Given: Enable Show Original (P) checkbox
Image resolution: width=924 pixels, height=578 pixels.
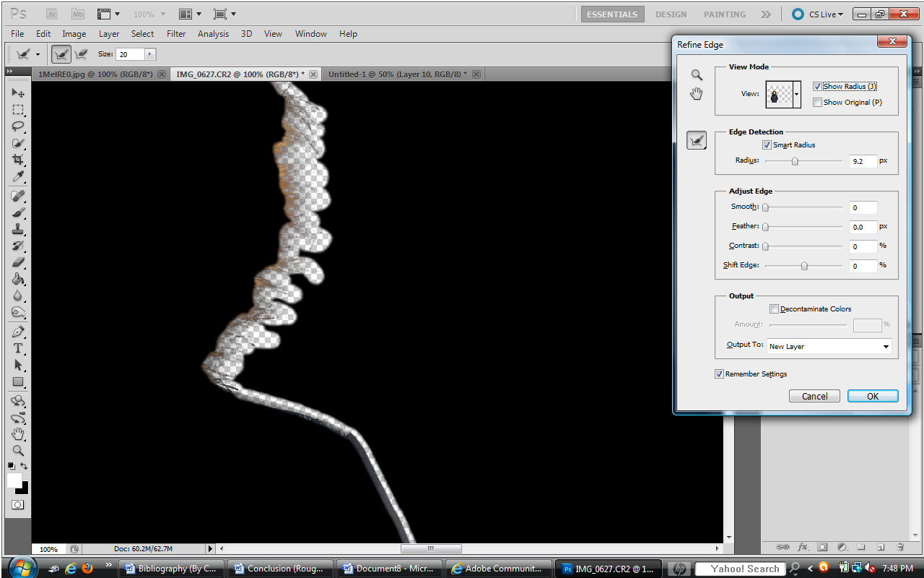Looking at the screenshot, I should point(817,102).
